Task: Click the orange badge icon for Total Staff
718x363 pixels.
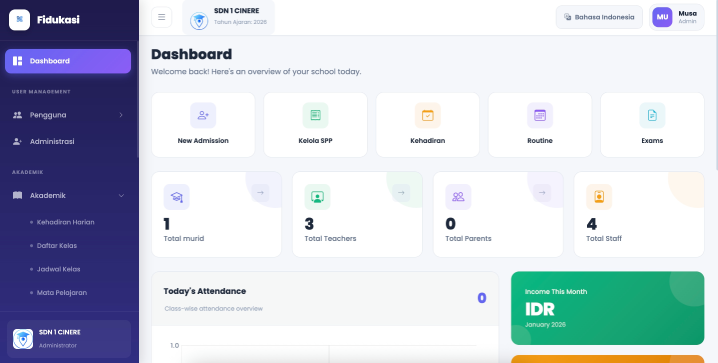Action: [599, 197]
